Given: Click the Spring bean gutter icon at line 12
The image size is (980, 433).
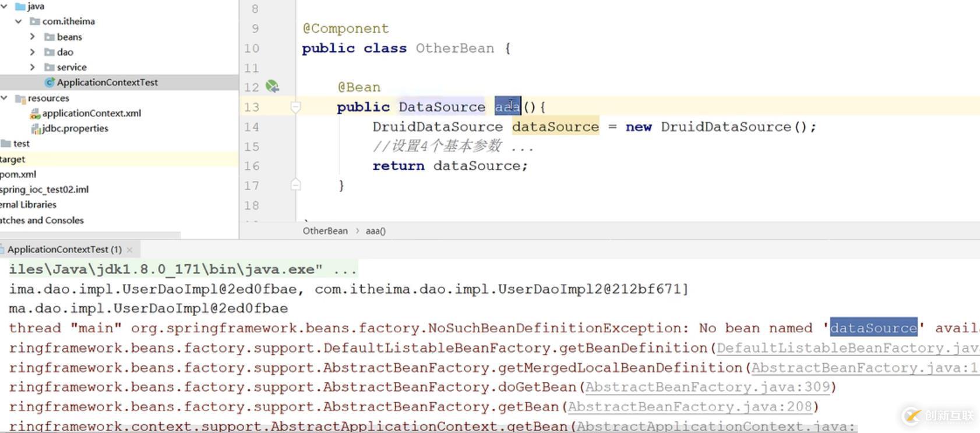Looking at the screenshot, I should (272, 87).
